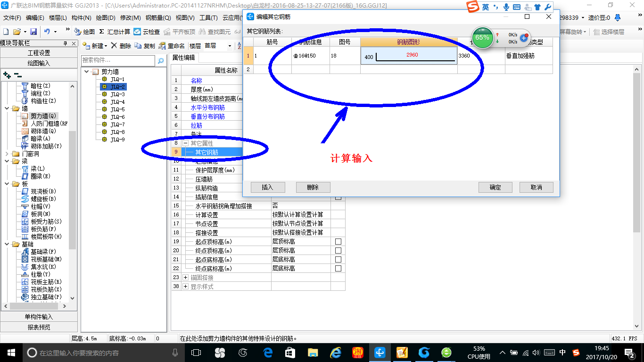Image resolution: width=644 pixels, height=362 pixels.
Task: Collapse the 梁 folder
Action: (6, 161)
